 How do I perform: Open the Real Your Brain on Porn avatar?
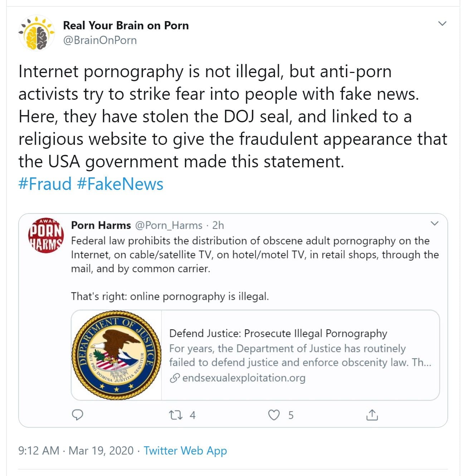pos(36,33)
